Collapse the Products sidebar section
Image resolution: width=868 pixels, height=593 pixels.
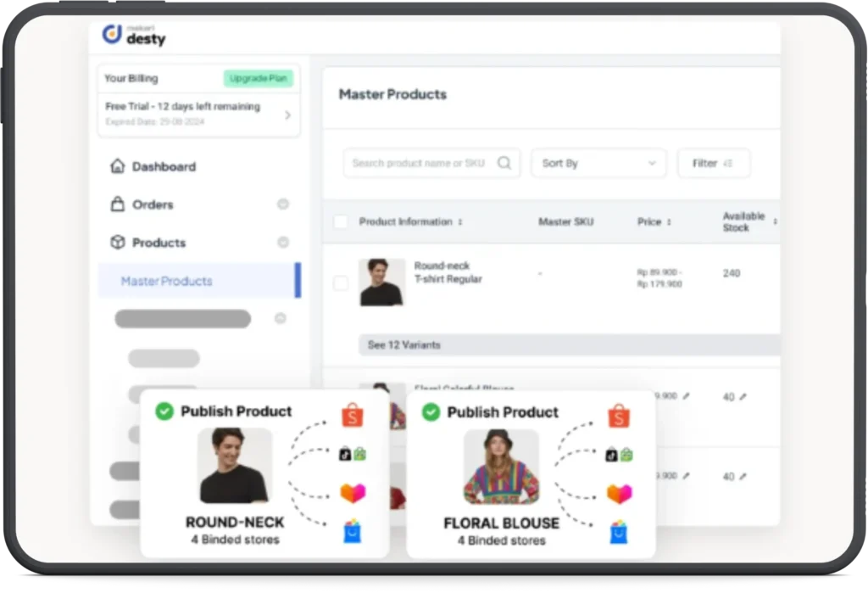click(x=283, y=243)
